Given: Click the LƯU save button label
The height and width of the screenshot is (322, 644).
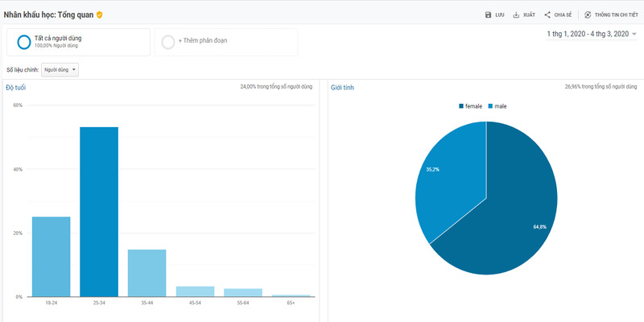Looking at the screenshot, I should (x=499, y=14).
